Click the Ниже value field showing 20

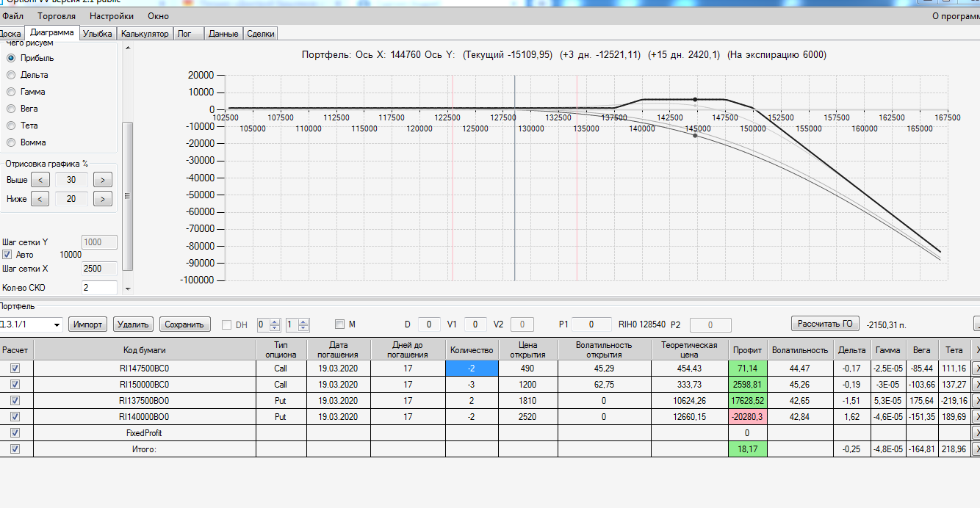tap(71, 199)
